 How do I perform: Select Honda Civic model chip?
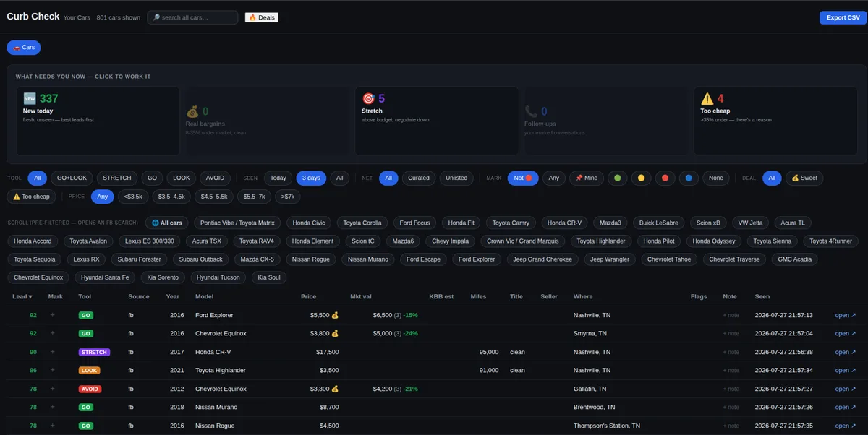tap(308, 223)
